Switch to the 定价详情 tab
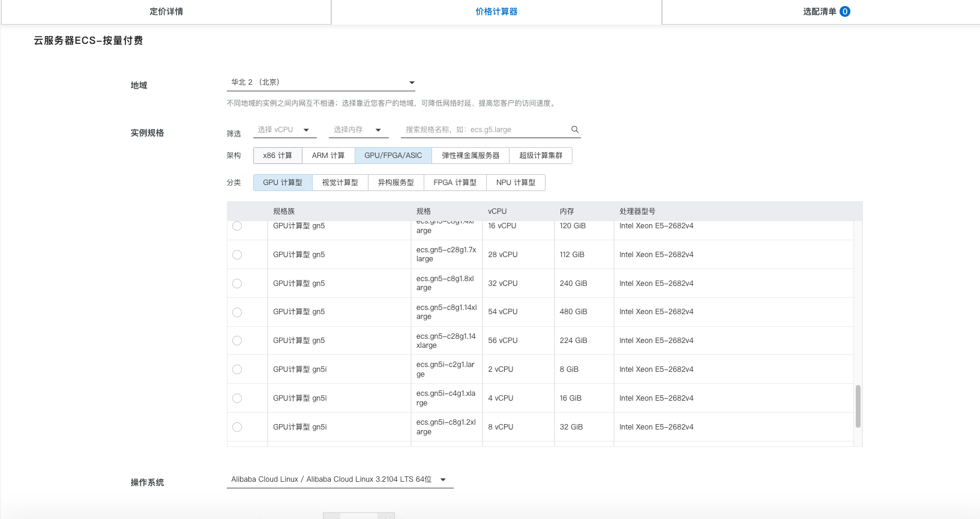The image size is (980, 519). click(x=166, y=11)
